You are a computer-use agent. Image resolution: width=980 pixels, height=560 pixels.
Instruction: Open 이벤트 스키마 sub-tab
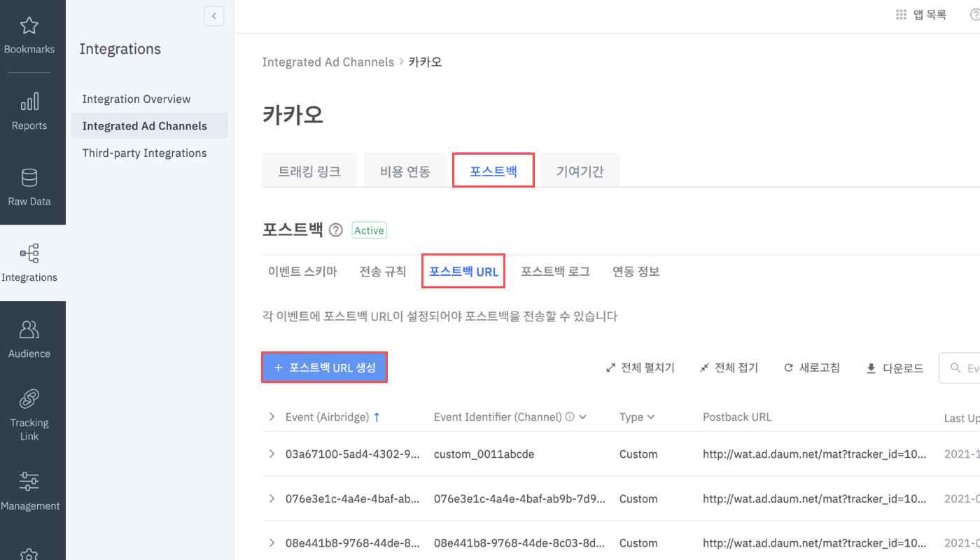(302, 272)
